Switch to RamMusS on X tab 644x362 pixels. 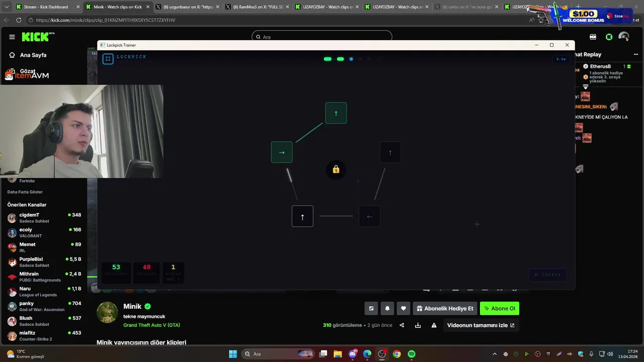pos(257,7)
